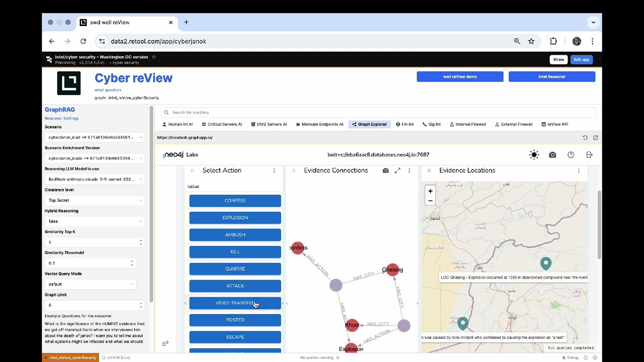Click Evidence Locations drag handle icon
644x362 pixels.
tap(429, 170)
